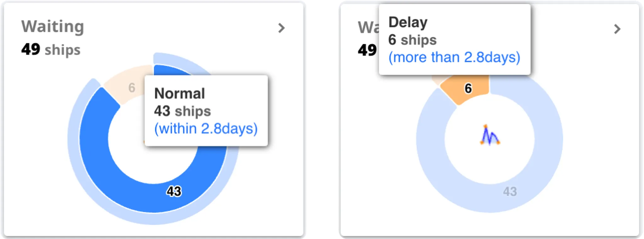Screen dimensions: 644x239
Task: Click 43 ships text in Normal tooltip
Action: click(182, 111)
